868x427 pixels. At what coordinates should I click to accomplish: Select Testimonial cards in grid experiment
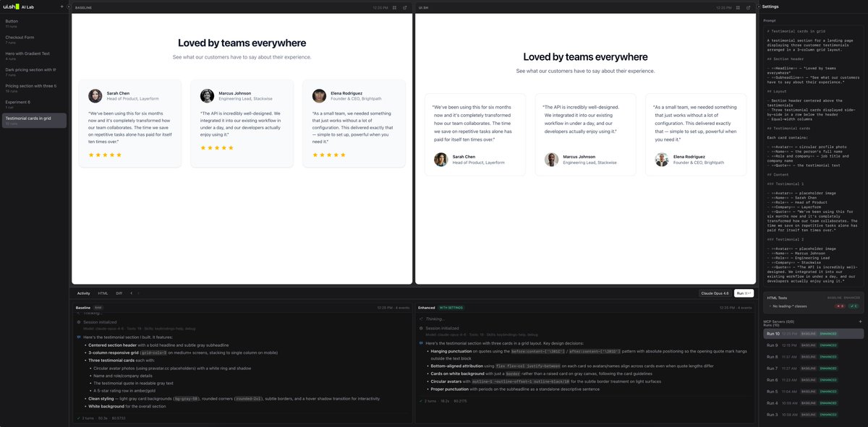pos(33,120)
